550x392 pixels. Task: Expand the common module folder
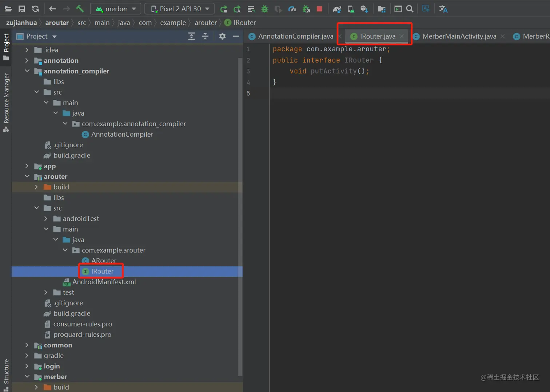click(x=27, y=345)
